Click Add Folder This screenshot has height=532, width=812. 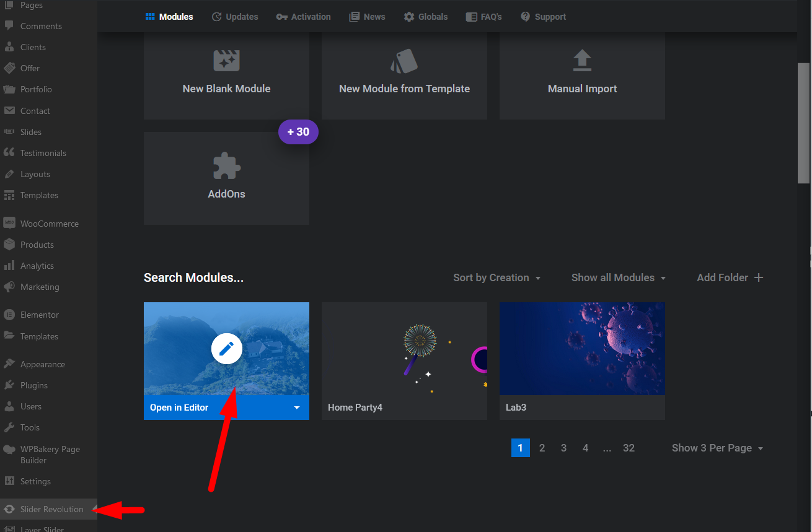pos(730,277)
